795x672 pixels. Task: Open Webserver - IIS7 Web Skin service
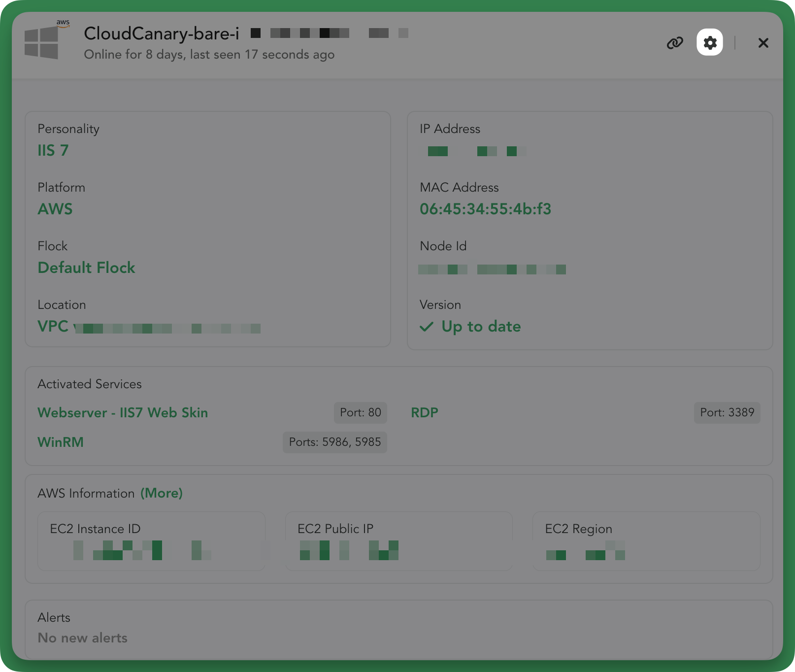click(123, 413)
